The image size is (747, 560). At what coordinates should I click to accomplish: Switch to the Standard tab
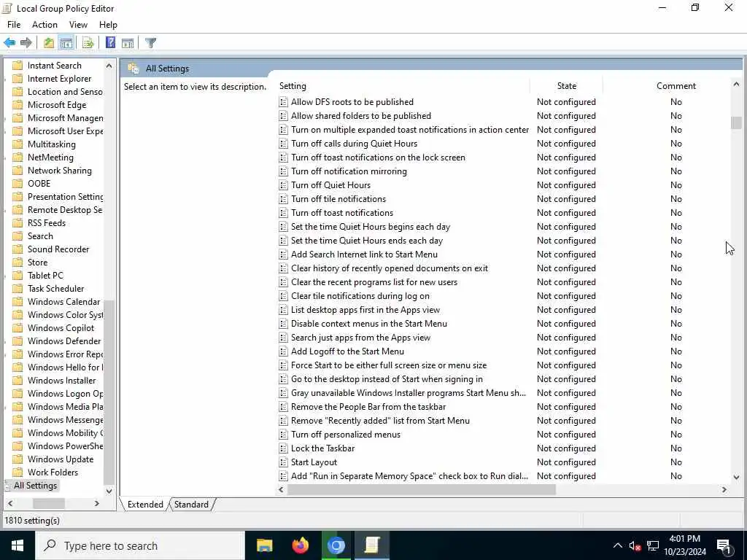[x=192, y=505]
